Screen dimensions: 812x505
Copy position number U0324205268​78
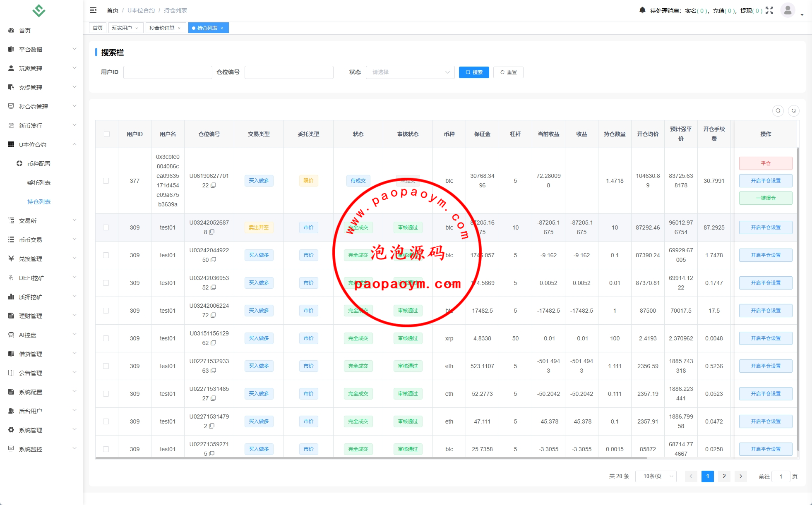tap(212, 232)
